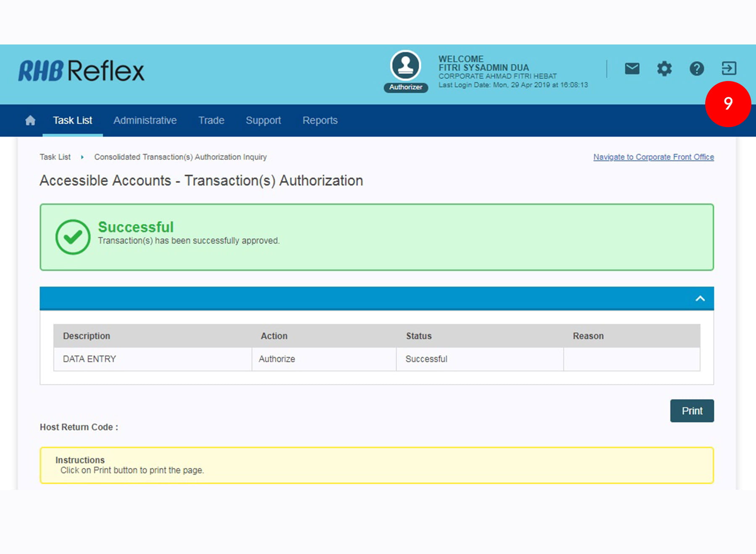Screen dimensions: 756x554
Task: Open the Administrative menu
Action: point(145,120)
